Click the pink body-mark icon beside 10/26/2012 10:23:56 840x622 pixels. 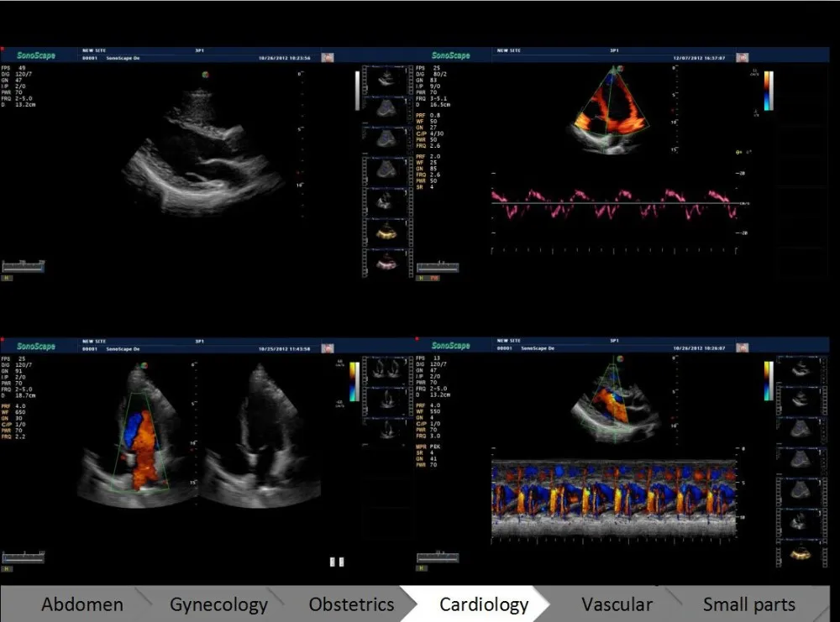pyautogui.click(x=328, y=57)
